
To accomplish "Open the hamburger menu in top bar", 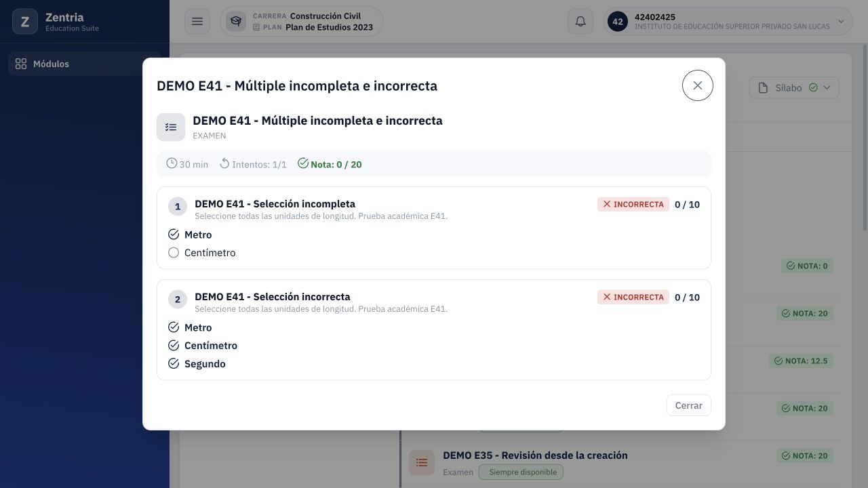I will coord(197,22).
